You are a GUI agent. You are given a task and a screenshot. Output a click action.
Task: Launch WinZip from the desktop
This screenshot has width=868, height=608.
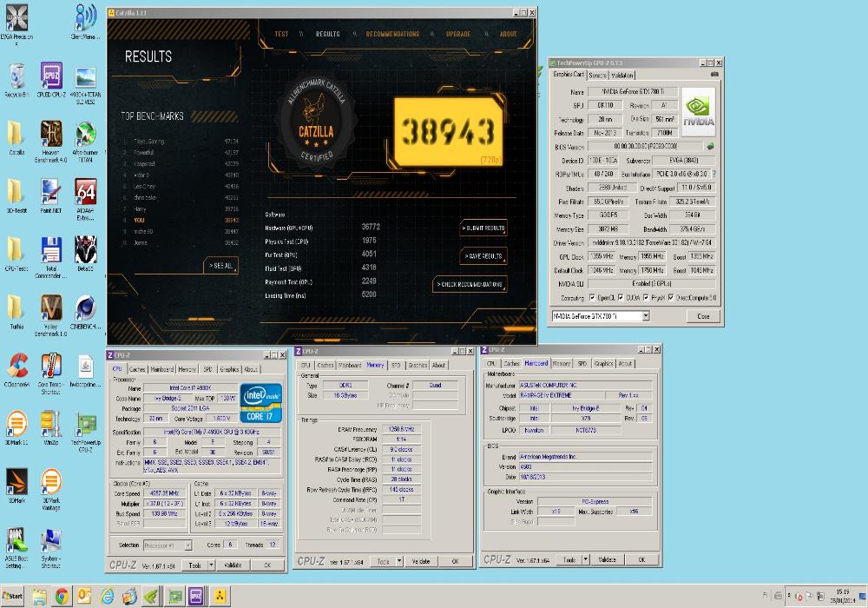click(51, 428)
